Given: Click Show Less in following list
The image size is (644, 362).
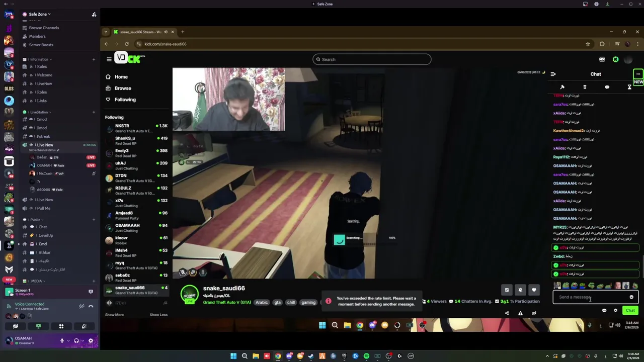Looking at the screenshot, I should 158,315.
